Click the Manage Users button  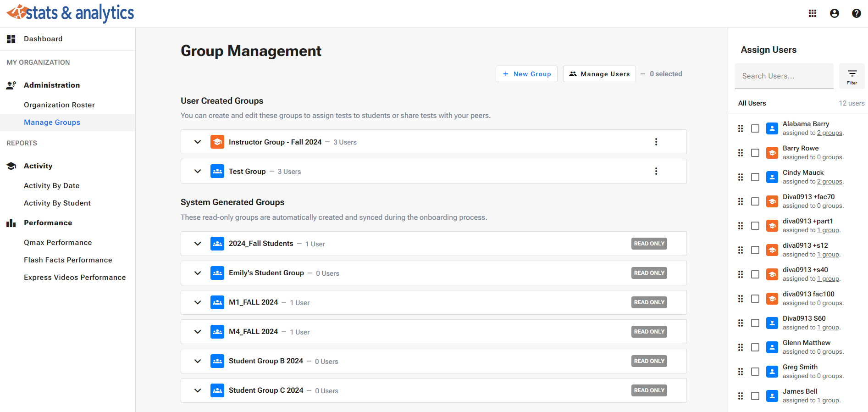(x=599, y=74)
